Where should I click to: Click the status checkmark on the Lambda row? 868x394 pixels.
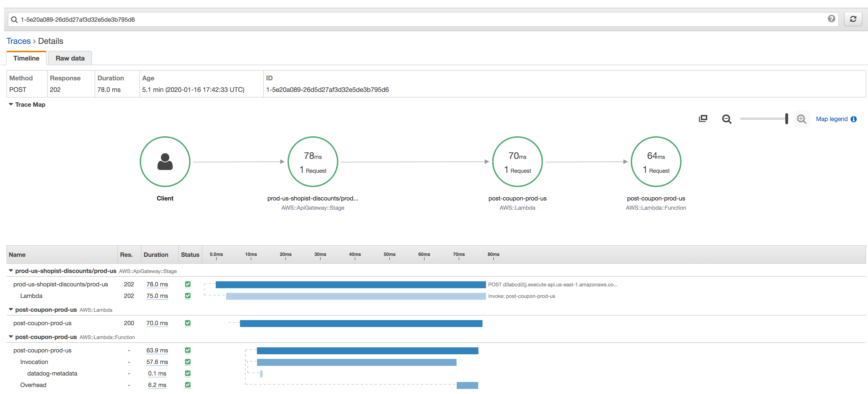(188, 296)
